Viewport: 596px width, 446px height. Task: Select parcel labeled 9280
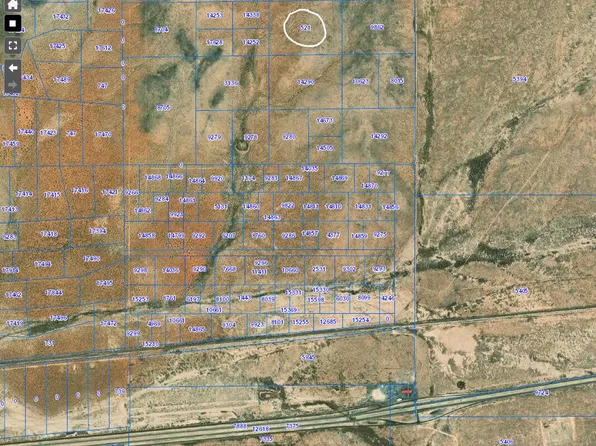(289, 136)
